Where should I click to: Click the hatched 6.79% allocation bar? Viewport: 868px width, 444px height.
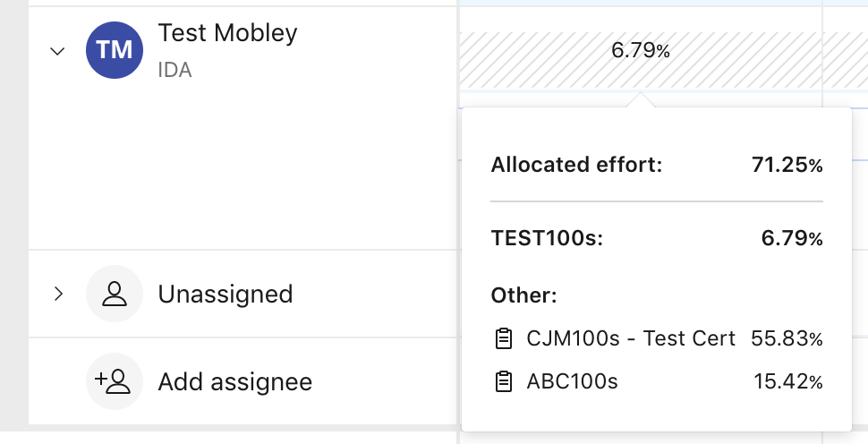tap(641, 60)
